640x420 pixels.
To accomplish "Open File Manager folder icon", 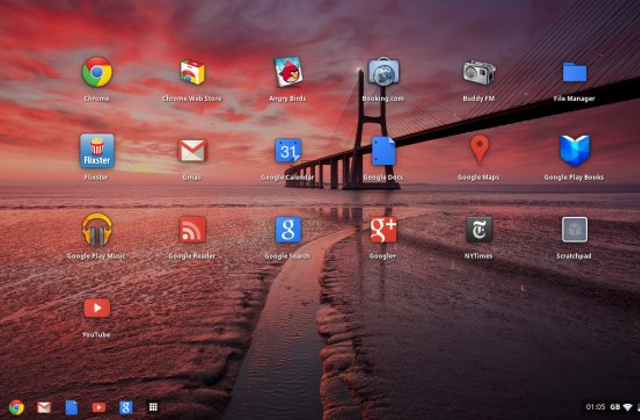I will pyautogui.click(x=574, y=72).
